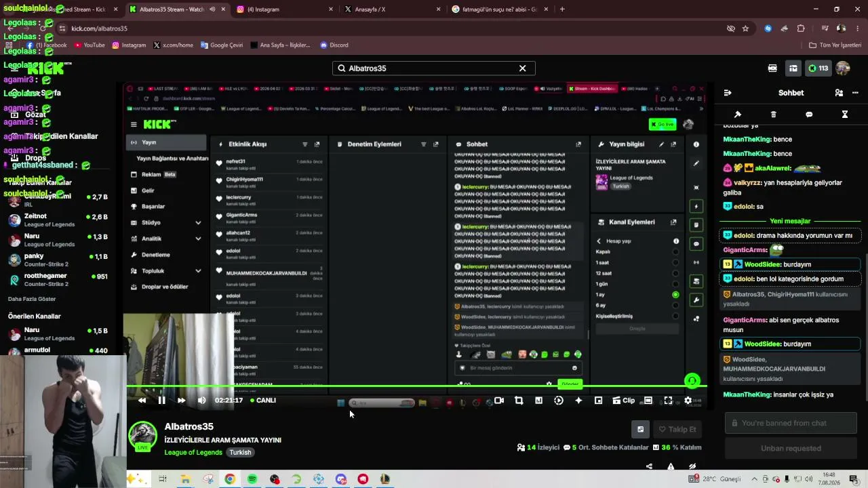Report the stream with the warning icon
The image size is (868, 488).
671,466
